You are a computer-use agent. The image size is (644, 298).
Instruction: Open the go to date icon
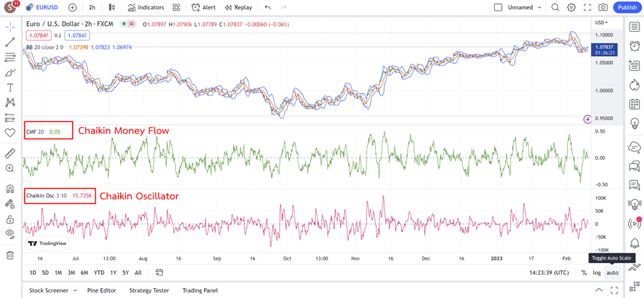(x=160, y=272)
